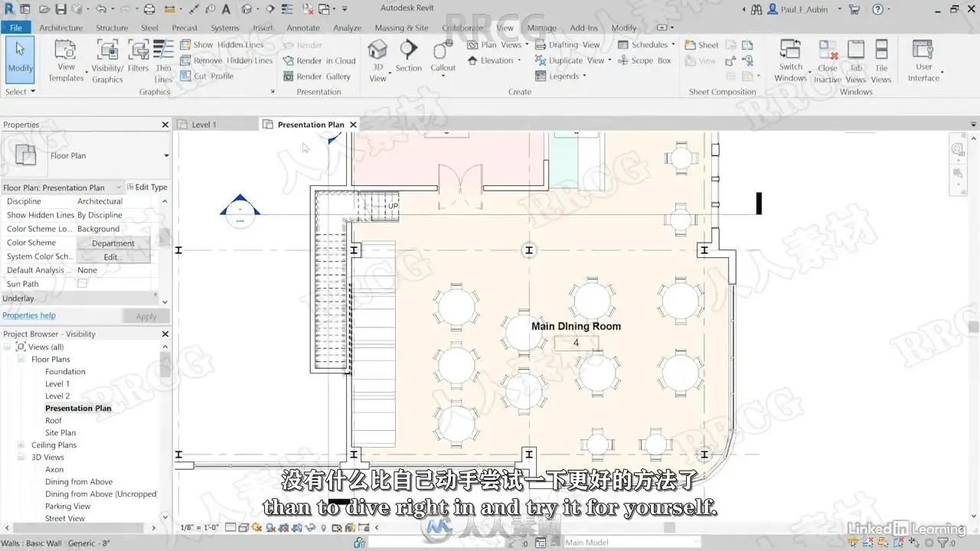Click the Edit Type button
Viewport: 980px width, 551px height.
[x=146, y=187]
